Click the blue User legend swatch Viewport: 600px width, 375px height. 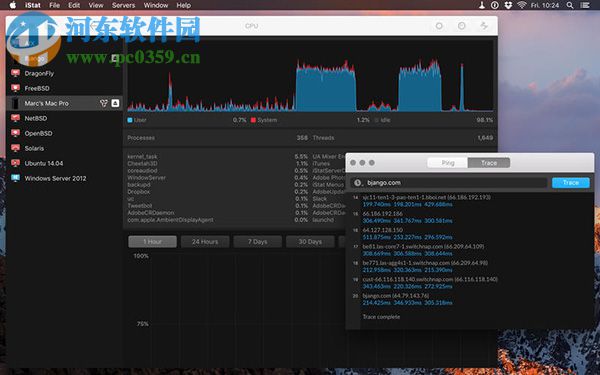coord(130,120)
